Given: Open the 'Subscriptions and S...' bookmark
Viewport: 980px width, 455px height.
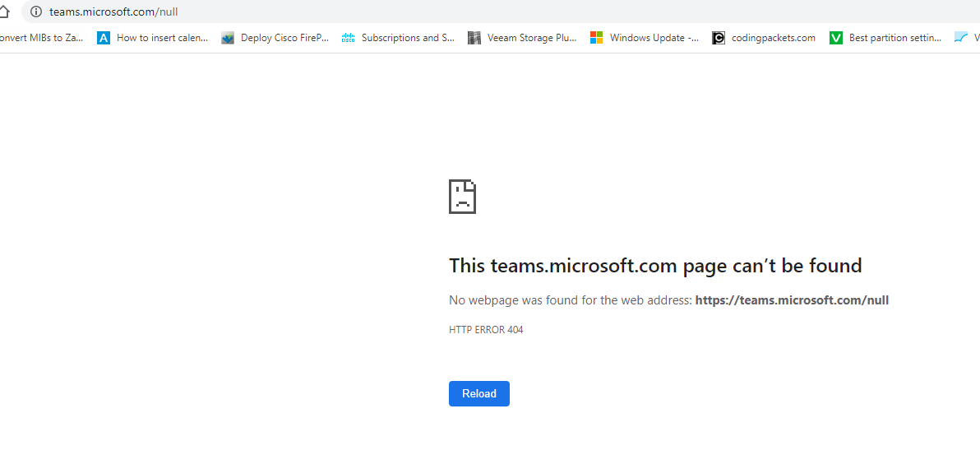Looking at the screenshot, I should coord(398,38).
